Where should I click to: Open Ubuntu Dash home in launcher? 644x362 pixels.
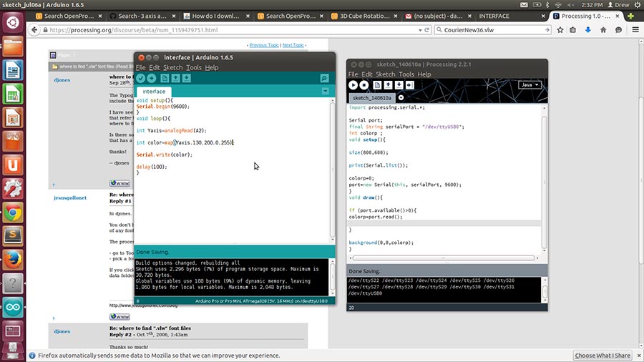13,22
